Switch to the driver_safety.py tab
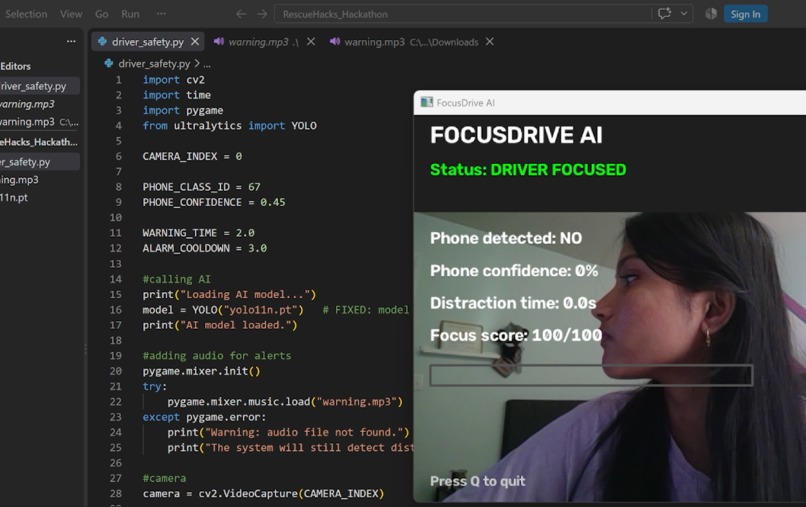 tap(148, 42)
